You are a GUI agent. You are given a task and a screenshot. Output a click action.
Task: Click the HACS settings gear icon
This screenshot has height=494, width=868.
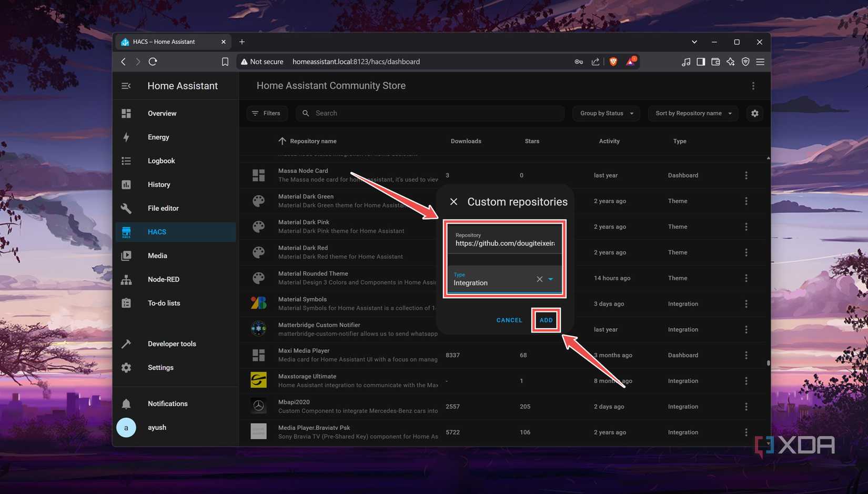(x=754, y=113)
